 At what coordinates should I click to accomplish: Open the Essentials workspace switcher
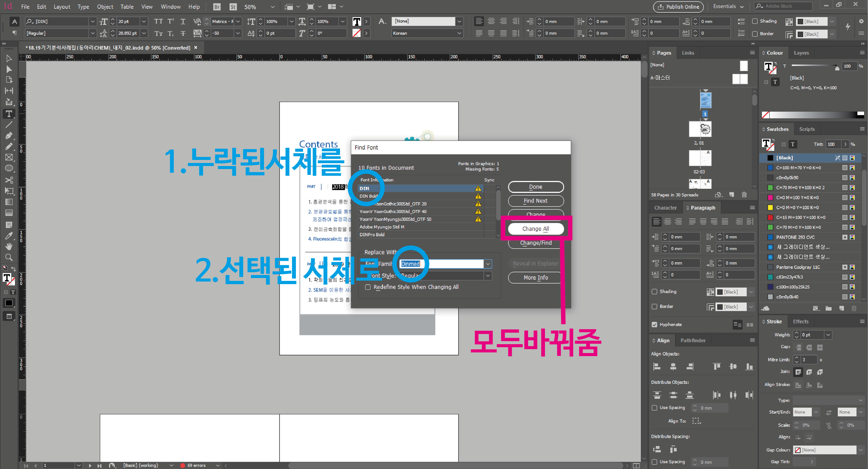(x=728, y=7)
